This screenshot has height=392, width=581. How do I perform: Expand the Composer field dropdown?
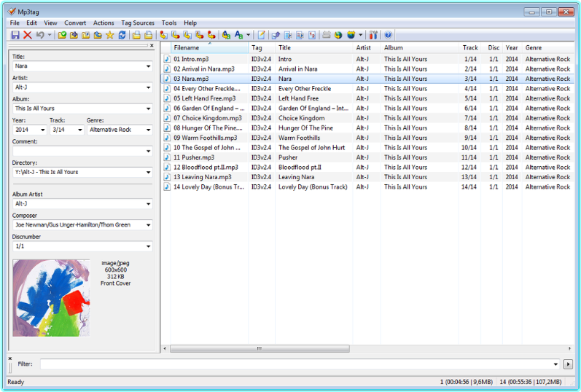pyautogui.click(x=148, y=225)
